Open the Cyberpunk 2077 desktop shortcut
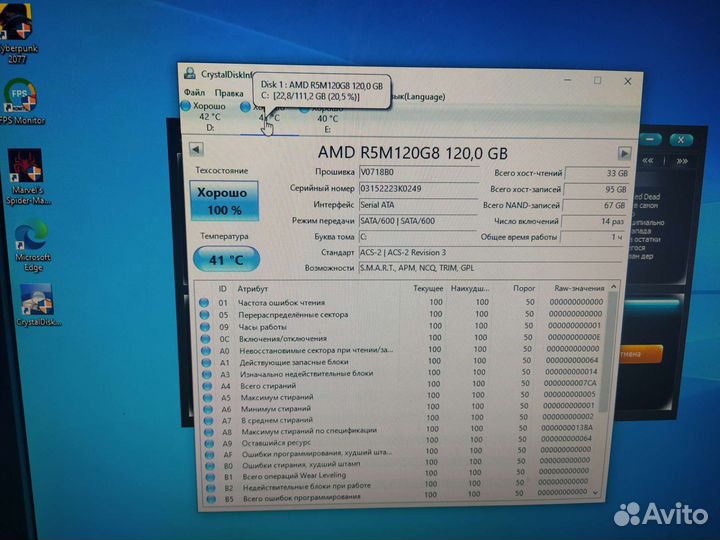The width and height of the screenshot is (720, 540). pyautogui.click(x=17, y=32)
